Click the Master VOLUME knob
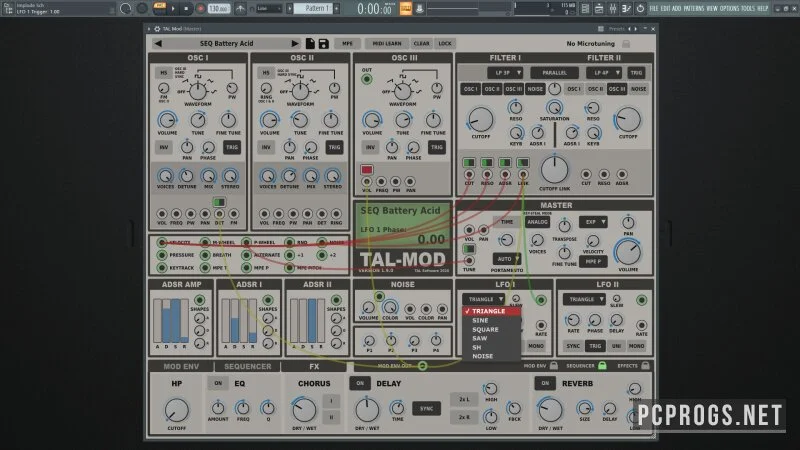Screen dimensions: 800x450 click(x=628, y=253)
